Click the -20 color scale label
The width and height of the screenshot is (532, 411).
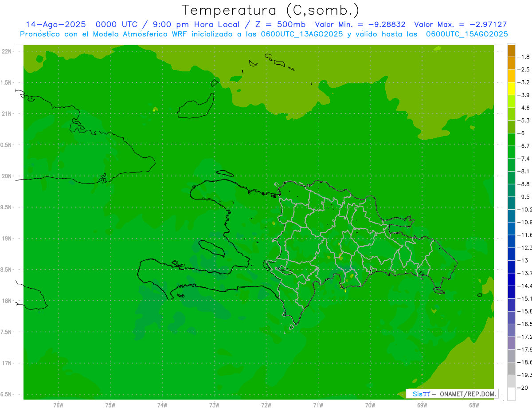click(x=524, y=388)
